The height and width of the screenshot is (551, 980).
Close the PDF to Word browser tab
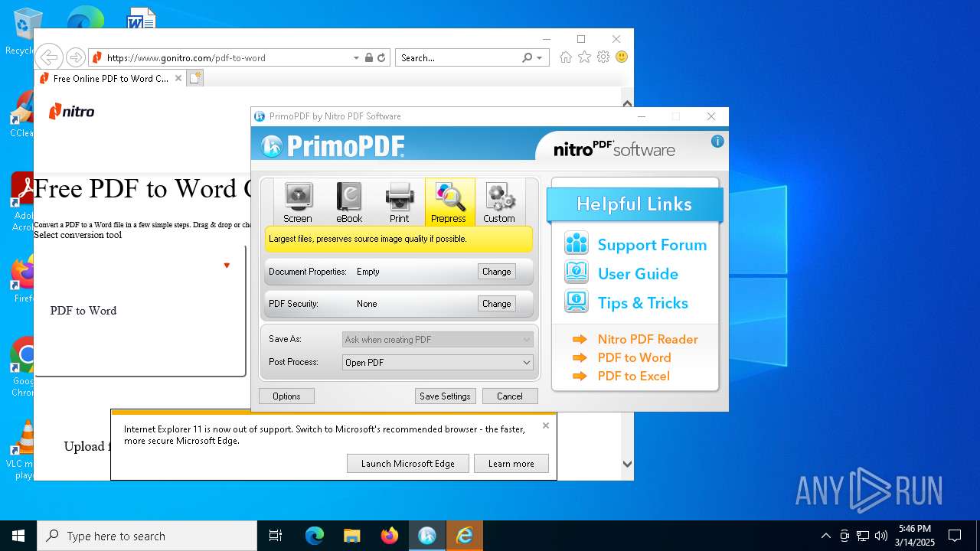(x=178, y=78)
